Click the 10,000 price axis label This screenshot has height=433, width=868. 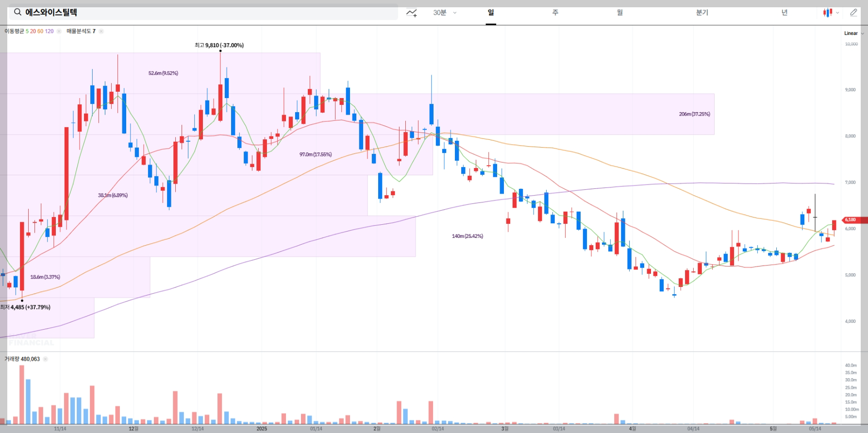851,44
